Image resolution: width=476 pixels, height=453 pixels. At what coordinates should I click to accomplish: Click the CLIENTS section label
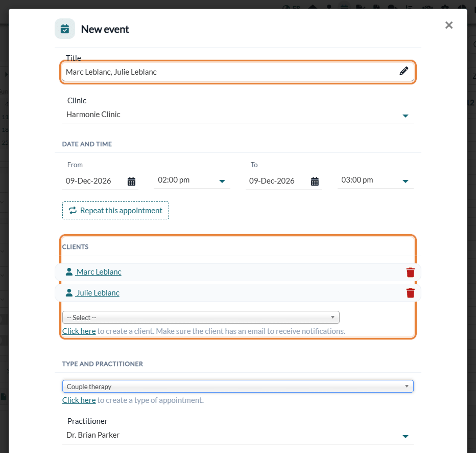(x=75, y=247)
